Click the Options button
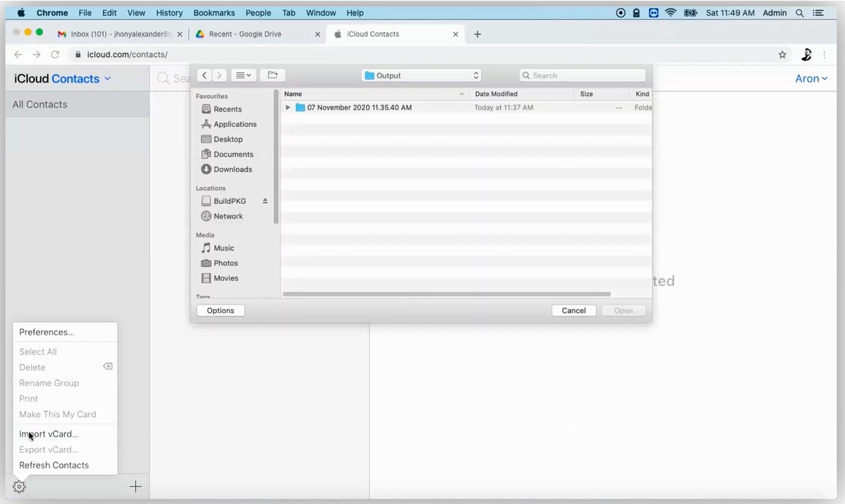The image size is (845, 504). point(220,310)
